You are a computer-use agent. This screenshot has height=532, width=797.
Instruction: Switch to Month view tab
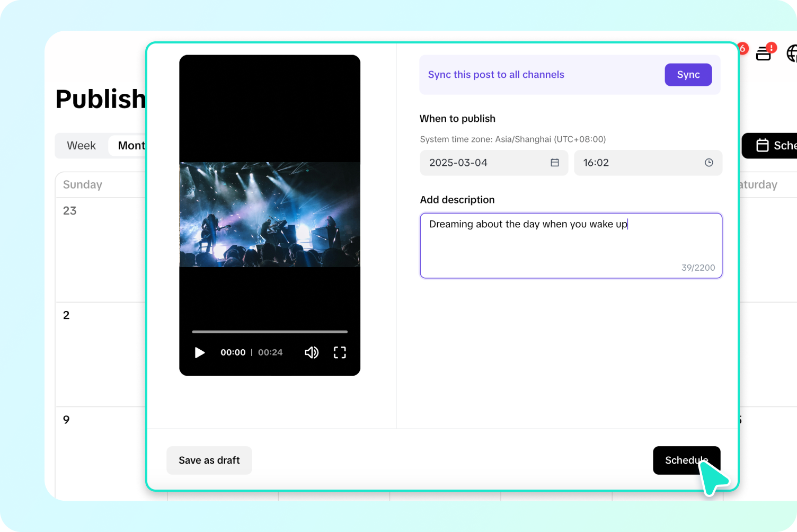tap(128, 146)
